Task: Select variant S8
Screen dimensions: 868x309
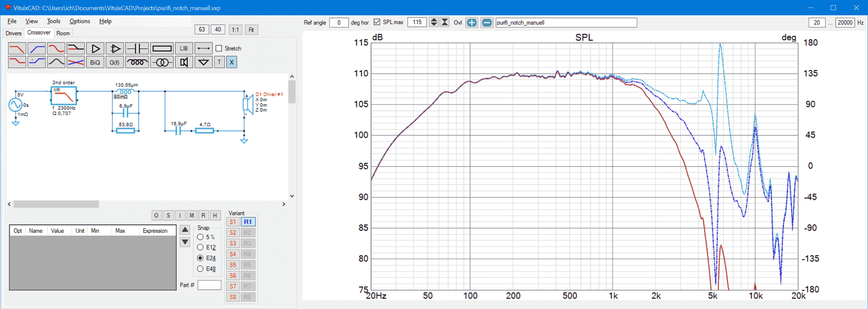Action: tap(233, 297)
